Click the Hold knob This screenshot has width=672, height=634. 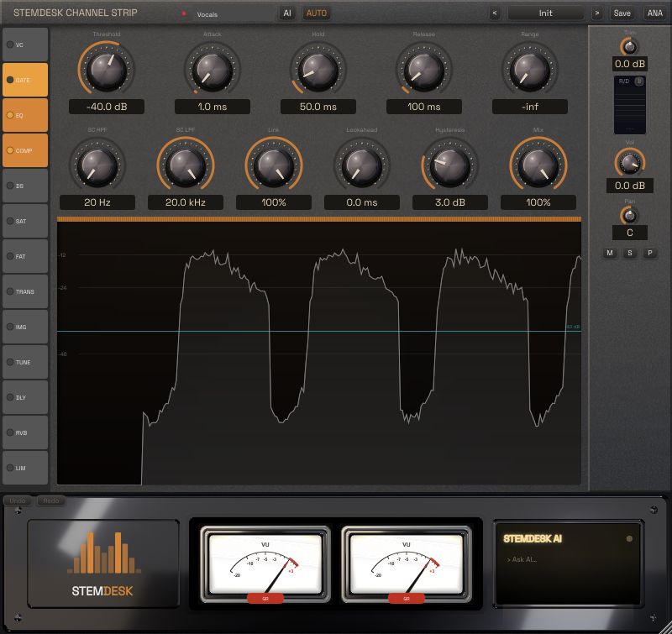tap(318, 70)
